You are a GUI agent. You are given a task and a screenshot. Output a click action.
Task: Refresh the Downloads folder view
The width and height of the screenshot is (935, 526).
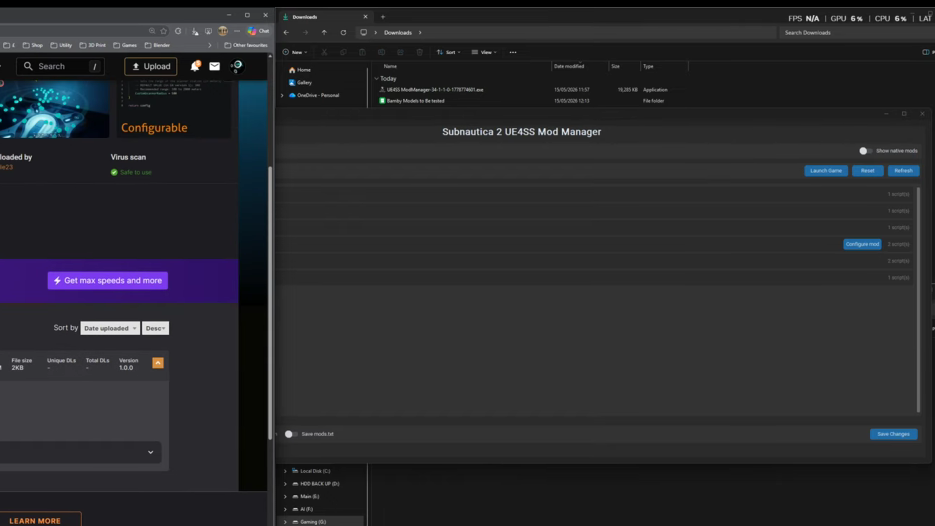pos(343,33)
